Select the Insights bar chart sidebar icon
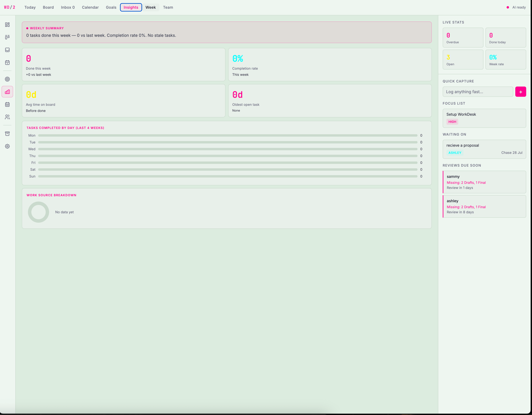Screen dimensions: 532x415 [7, 92]
